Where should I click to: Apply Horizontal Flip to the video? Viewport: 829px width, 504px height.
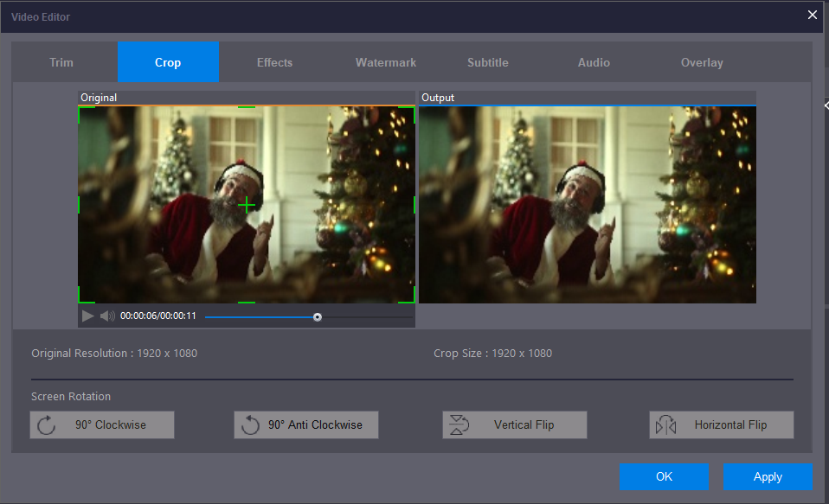click(721, 424)
